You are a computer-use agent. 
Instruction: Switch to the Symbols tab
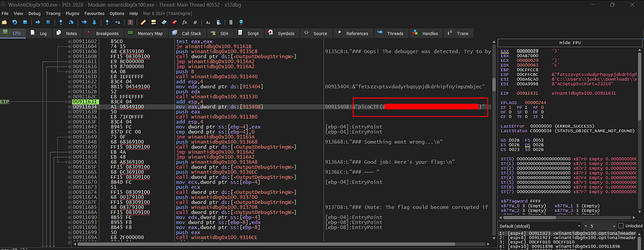coord(282,33)
